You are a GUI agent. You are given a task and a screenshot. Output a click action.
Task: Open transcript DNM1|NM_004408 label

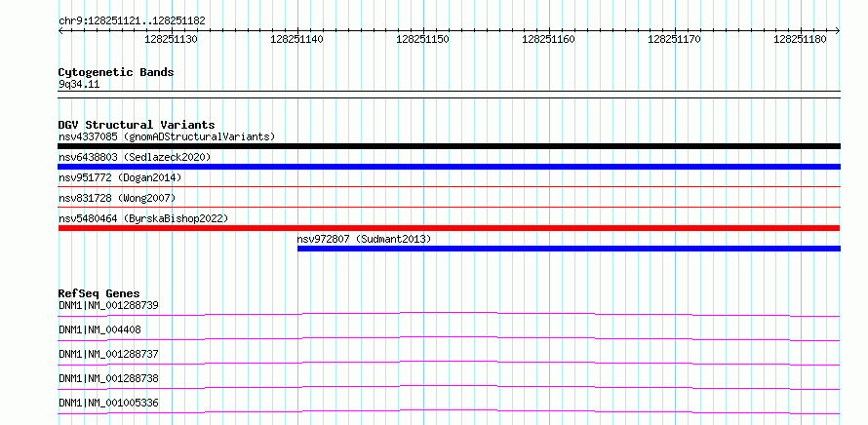[99, 329]
